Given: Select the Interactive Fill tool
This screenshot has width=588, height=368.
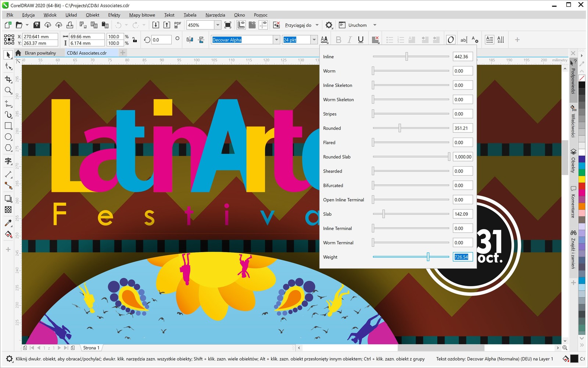Looking at the screenshot, I should point(8,234).
